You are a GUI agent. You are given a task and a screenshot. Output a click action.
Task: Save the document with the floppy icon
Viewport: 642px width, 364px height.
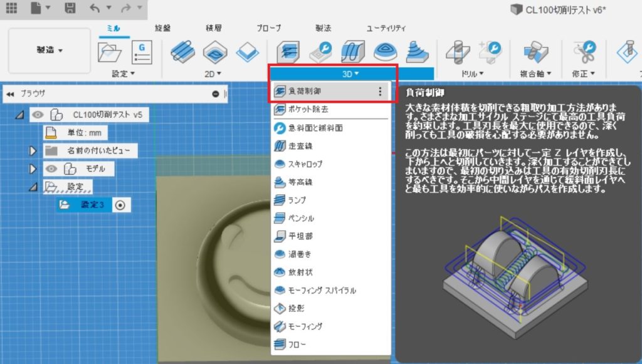coord(70,8)
